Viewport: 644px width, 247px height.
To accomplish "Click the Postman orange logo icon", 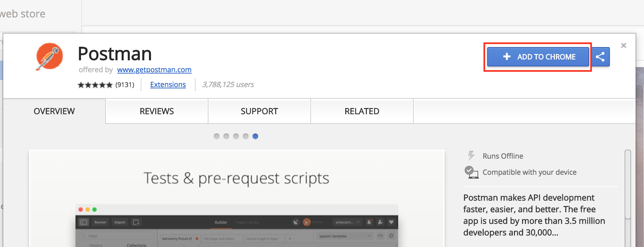I will point(49,56).
